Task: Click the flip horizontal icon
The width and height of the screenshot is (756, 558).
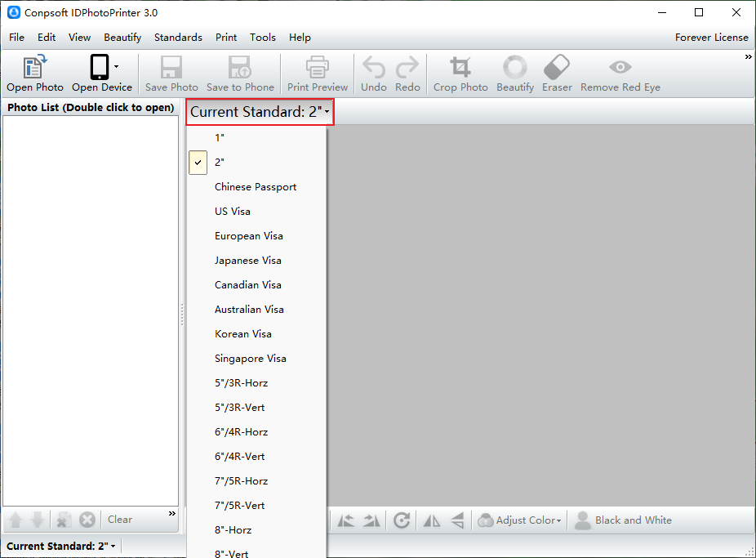Action: (432, 520)
